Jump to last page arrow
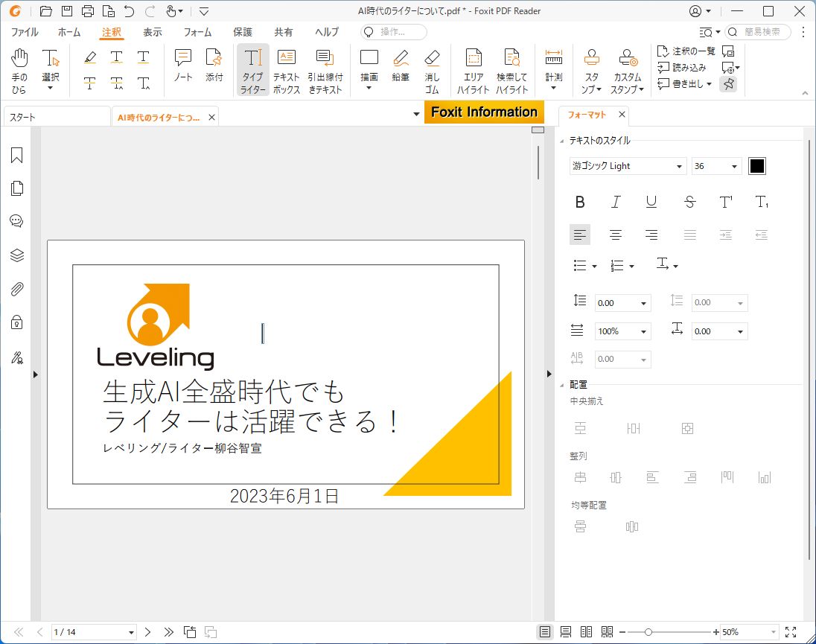 tap(168, 632)
